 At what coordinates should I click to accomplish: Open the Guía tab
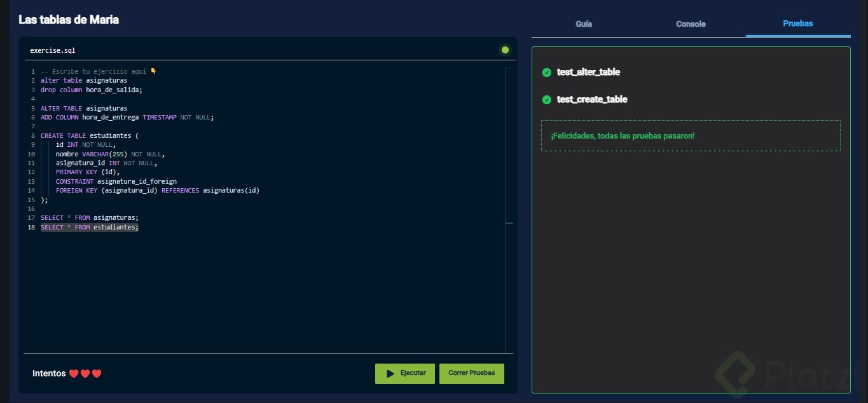tap(584, 24)
